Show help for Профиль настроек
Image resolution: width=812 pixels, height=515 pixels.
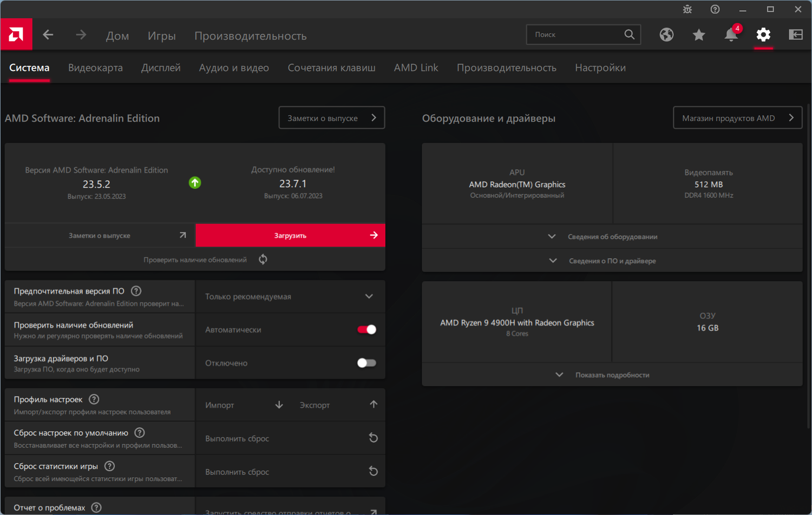[x=94, y=399]
